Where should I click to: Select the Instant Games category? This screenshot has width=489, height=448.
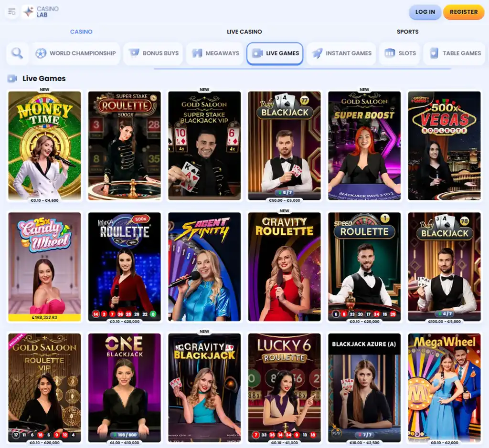pyautogui.click(x=341, y=53)
